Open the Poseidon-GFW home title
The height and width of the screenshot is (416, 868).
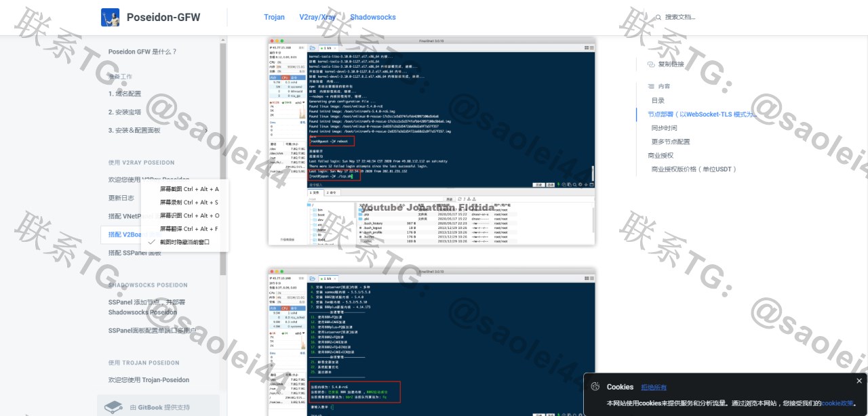[163, 18]
